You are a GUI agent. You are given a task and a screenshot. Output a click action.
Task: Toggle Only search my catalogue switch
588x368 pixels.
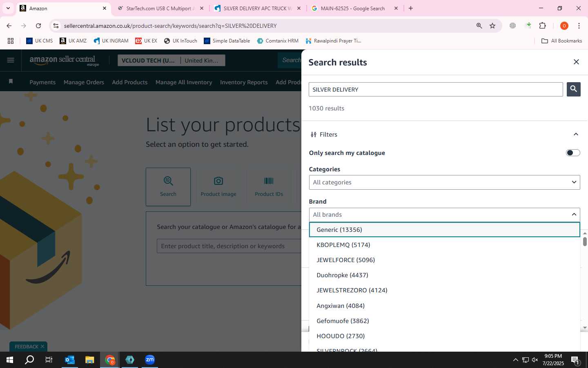click(573, 153)
